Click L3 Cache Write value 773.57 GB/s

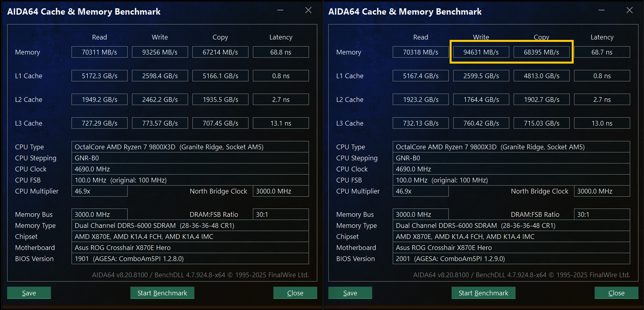click(x=160, y=123)
